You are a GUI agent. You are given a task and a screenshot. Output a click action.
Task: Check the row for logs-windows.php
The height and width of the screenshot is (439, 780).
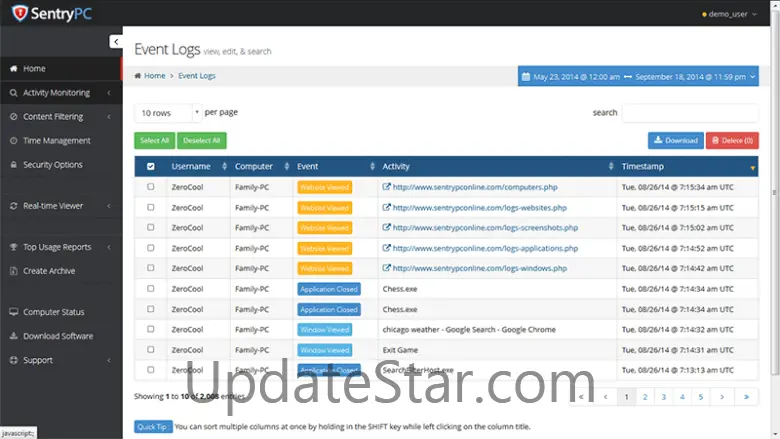(x=151, y=268)
